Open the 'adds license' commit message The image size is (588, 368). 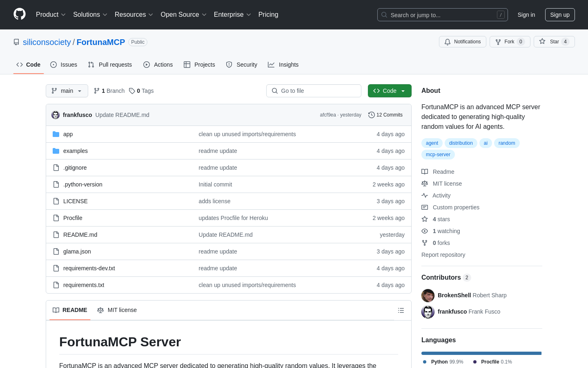[x=214, y=201]
